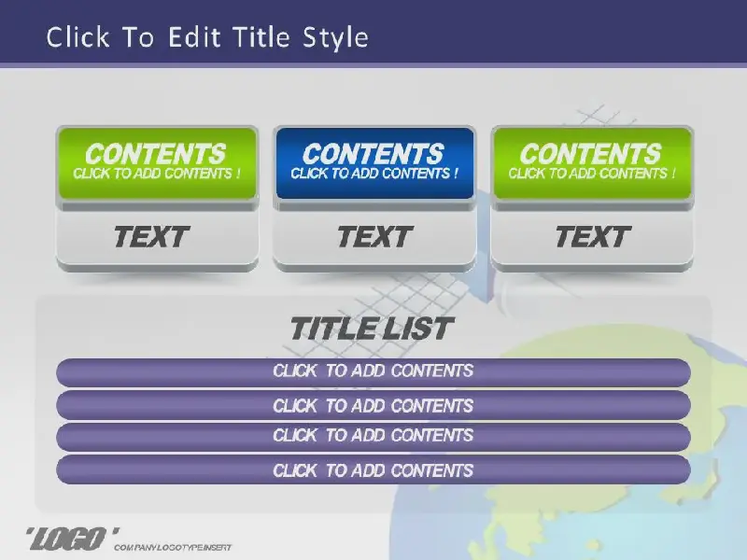The image size is (747, 560).
Task: Click the COMPANYLOGOTYPEINSERT caption text
Action: 172,547
